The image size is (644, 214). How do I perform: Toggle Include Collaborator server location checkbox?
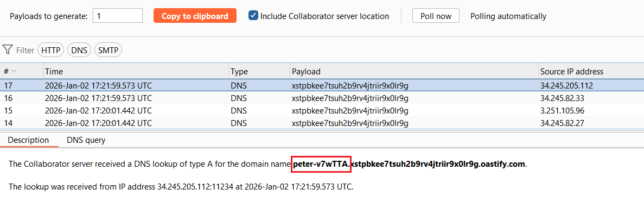253,16
